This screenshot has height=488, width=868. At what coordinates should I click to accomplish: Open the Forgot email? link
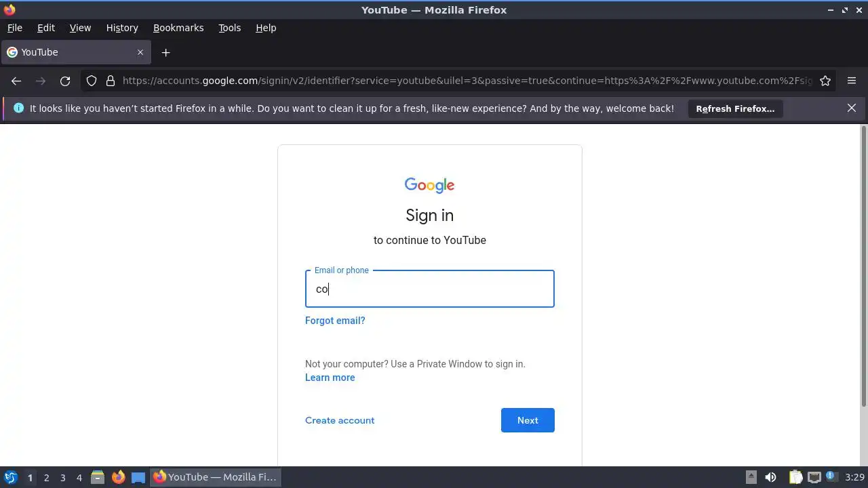[x=335, y=321]
